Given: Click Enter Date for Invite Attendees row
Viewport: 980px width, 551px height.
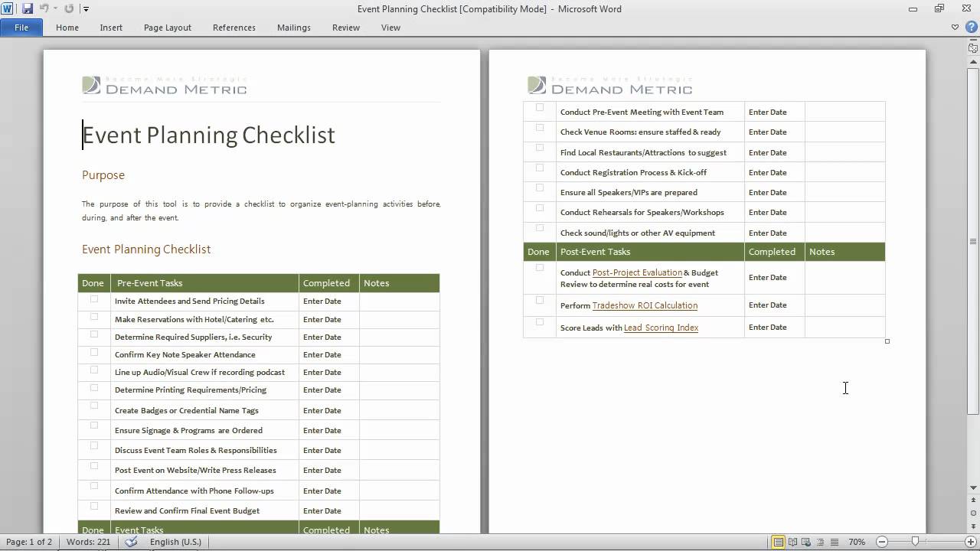Looking at the screenshot, I should (x=322, y=301).
